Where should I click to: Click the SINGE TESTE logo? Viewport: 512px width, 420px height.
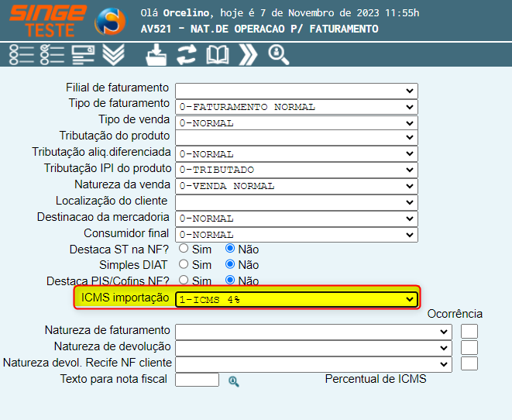click(48, 21)
